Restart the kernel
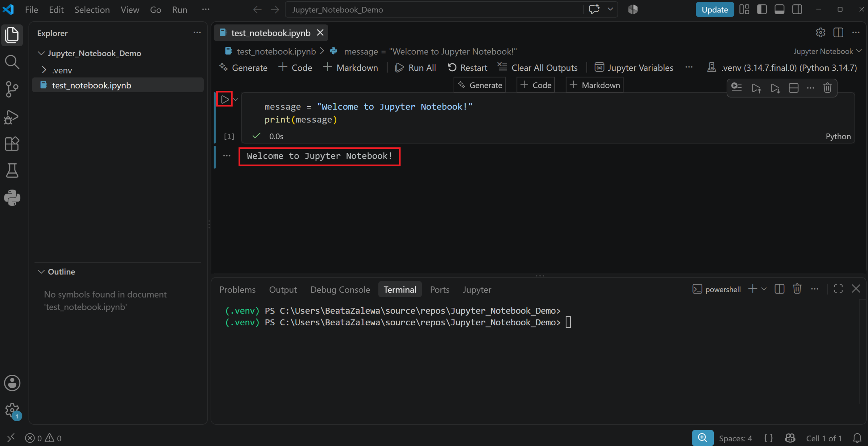Image resolution: width=868 pixels, height=446 pixels. pos(467,68)
